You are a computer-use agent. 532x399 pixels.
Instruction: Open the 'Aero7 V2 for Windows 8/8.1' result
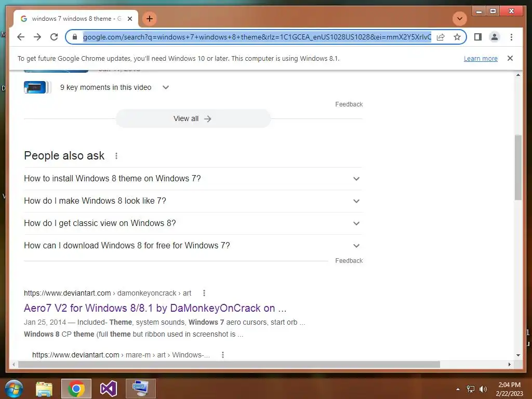[x=155, y=308]
